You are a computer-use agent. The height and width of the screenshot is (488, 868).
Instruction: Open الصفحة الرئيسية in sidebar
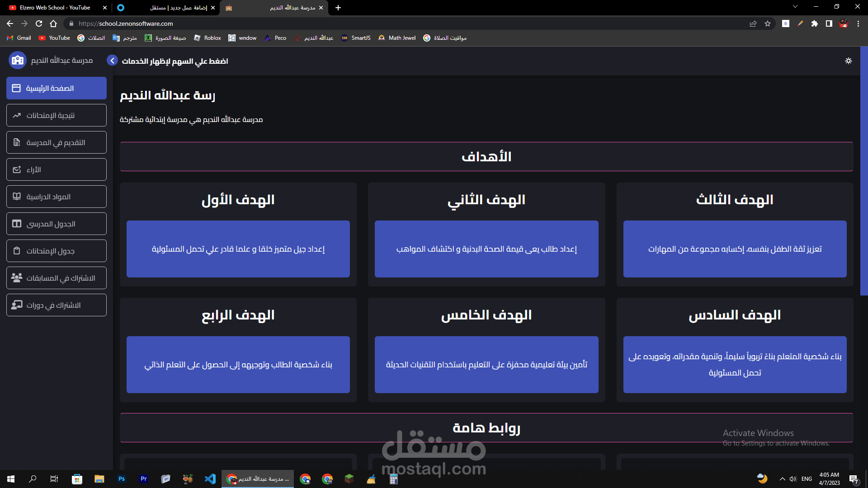(57, 88)
